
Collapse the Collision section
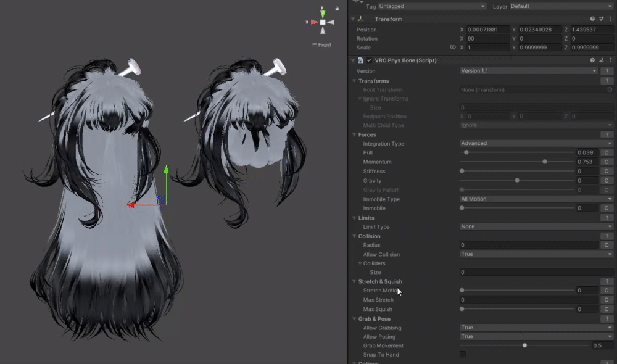pos(354,236)
